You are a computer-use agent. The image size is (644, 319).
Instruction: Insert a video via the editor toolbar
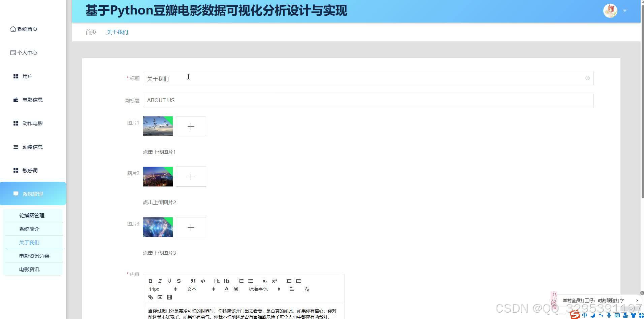(x=169, y=297)
